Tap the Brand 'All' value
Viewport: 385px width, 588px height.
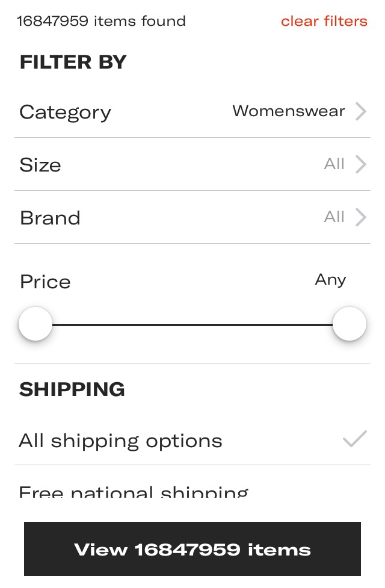(x=334, y=217)
